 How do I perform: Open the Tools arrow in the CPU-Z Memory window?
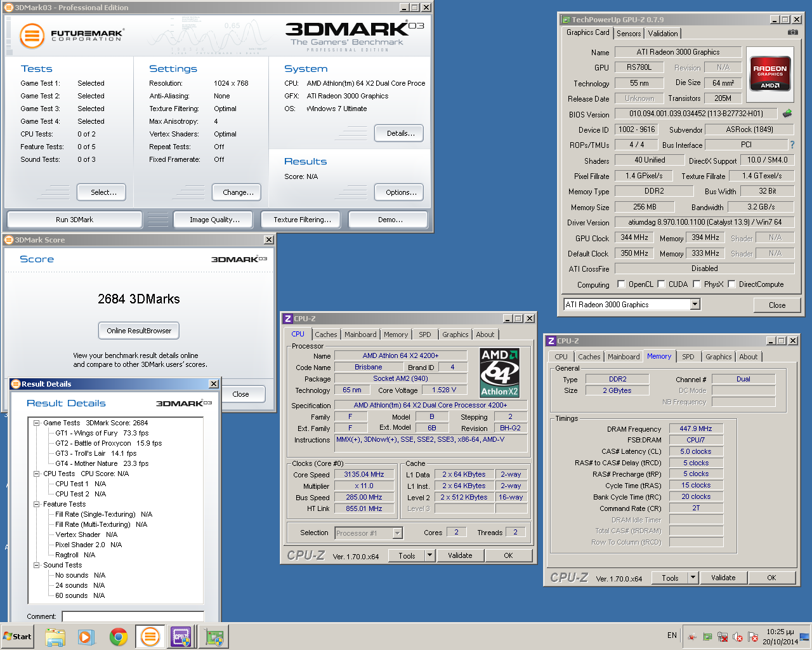pos(693,578)
